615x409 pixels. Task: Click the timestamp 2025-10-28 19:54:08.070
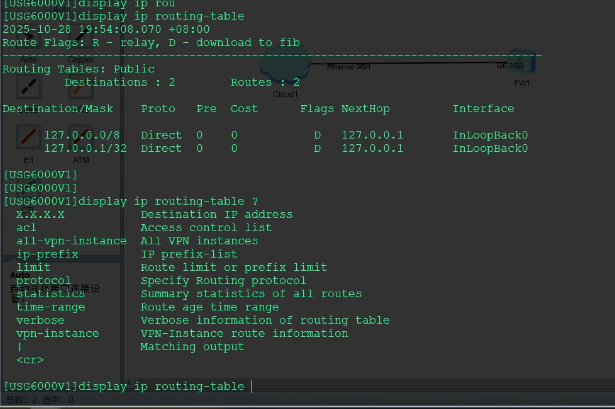[x=82, y=29]
